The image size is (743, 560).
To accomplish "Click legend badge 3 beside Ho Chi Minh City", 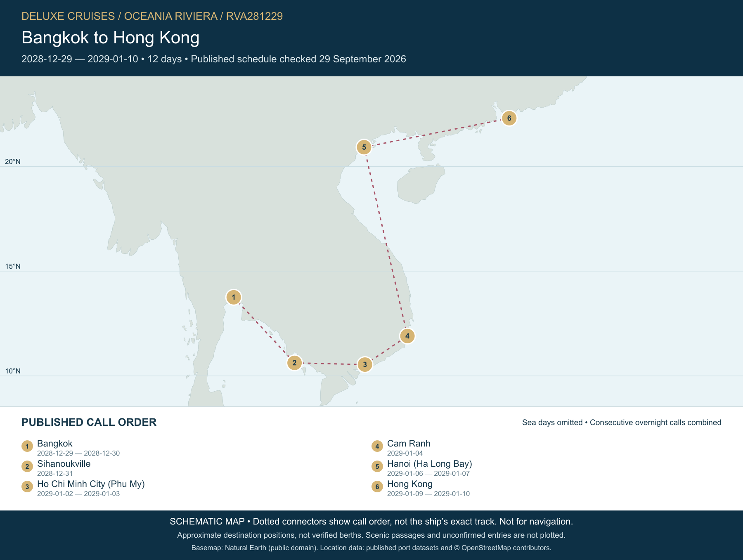I will point(27,487).
